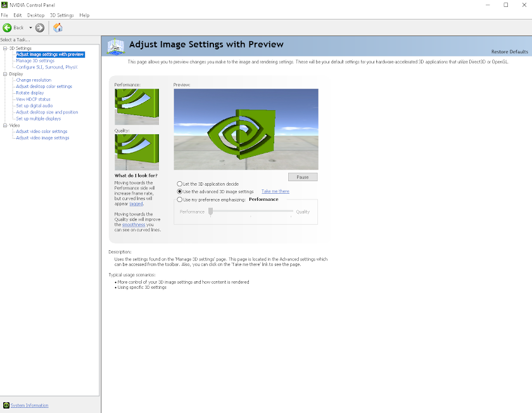532x413 pixels.
Task: Click the Take me there link
Action: click(275, 191)
